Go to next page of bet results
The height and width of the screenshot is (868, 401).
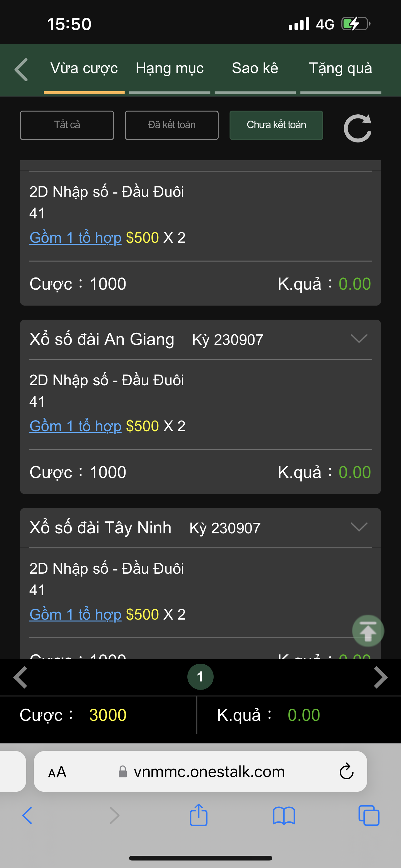tap(380, 677)
